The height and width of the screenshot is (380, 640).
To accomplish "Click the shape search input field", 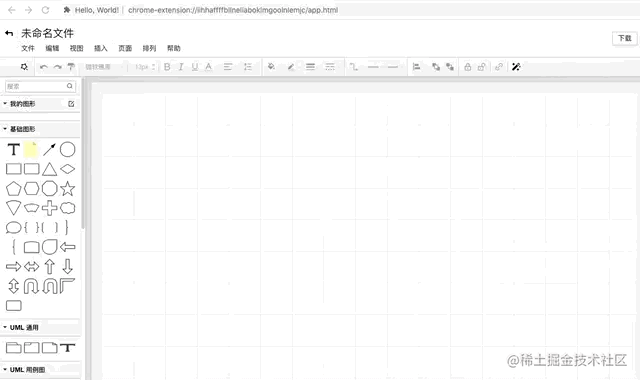I will 40,86.
